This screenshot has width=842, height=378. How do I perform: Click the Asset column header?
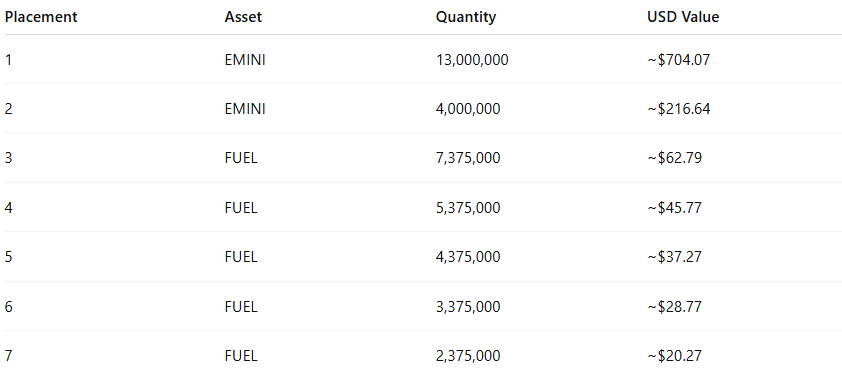point(243,17)
